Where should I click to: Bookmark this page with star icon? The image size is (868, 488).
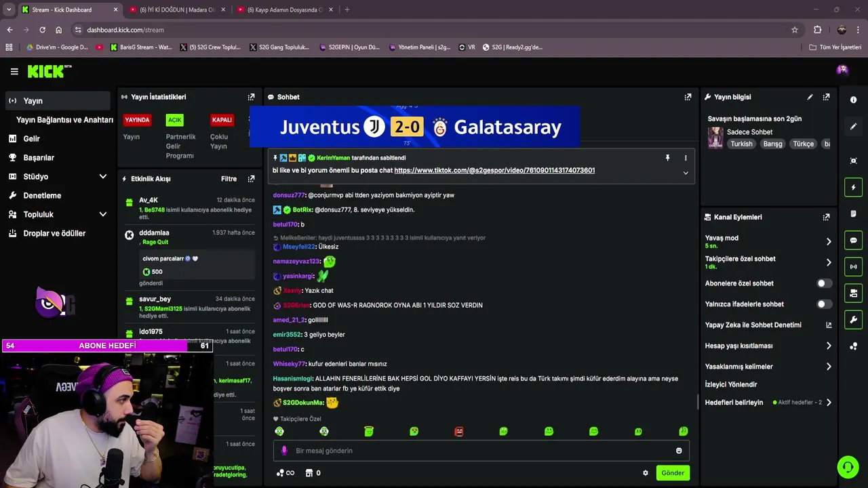click(795, 30)
